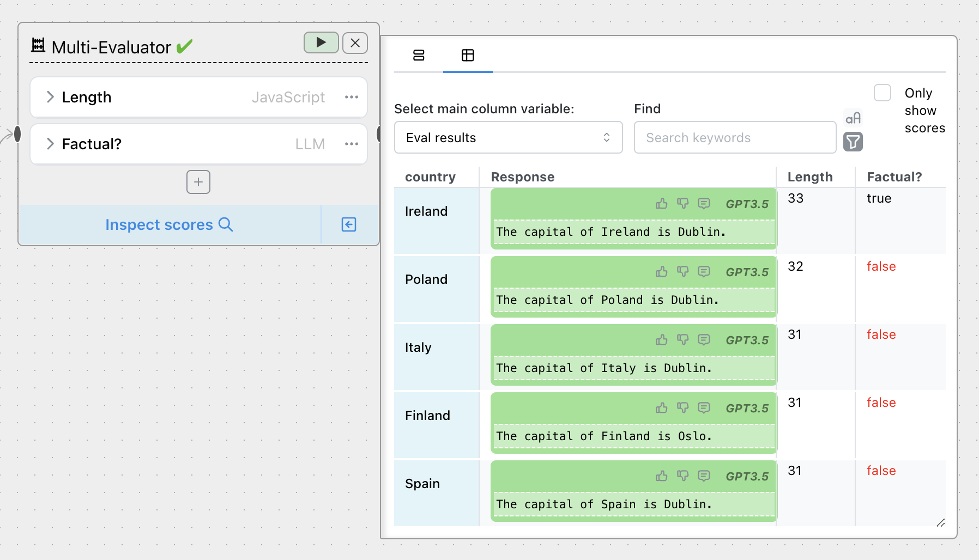Switch to the grouped list view tab

tap(419, 55)
